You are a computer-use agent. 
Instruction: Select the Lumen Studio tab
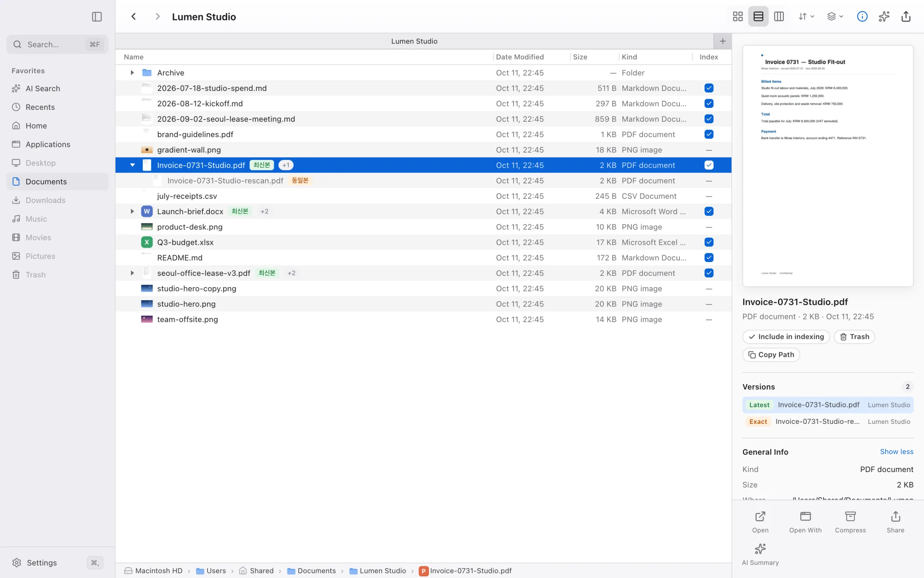click(414, 41)
